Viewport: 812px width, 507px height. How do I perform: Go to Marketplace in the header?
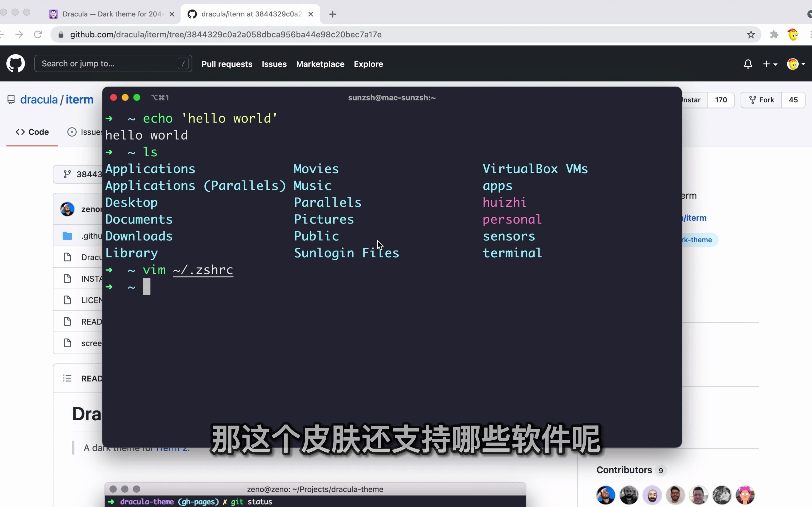coord(320,64)
